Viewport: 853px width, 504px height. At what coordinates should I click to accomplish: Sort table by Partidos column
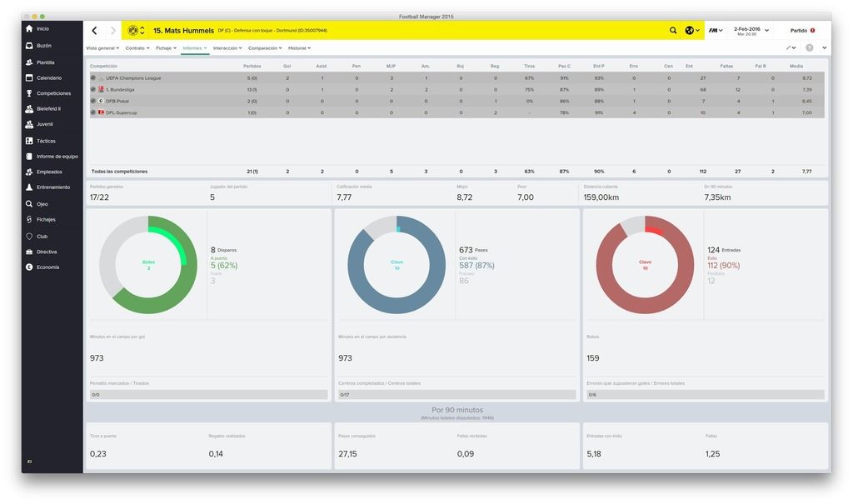252,66
